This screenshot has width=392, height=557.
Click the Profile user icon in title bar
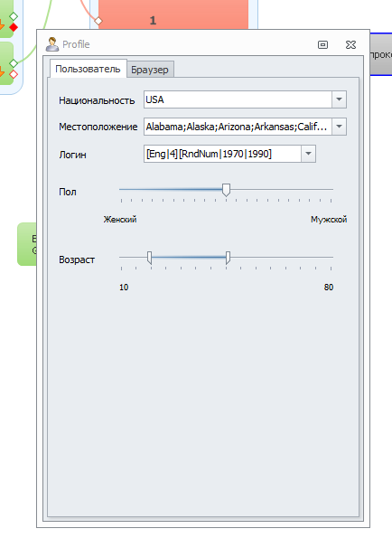click(x=52, y=44)
